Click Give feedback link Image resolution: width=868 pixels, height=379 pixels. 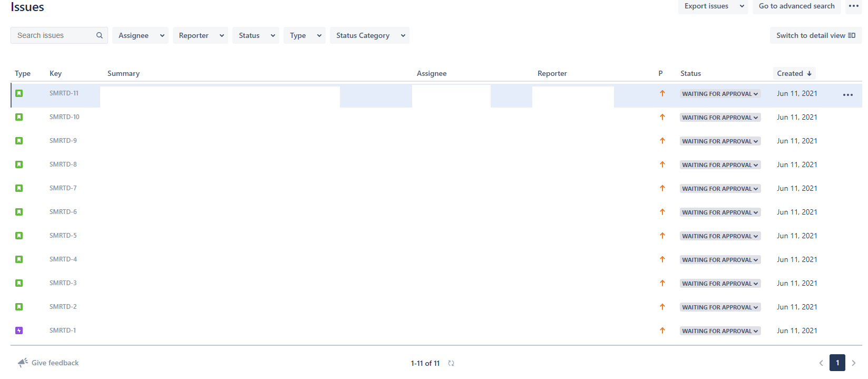point(48,363)
